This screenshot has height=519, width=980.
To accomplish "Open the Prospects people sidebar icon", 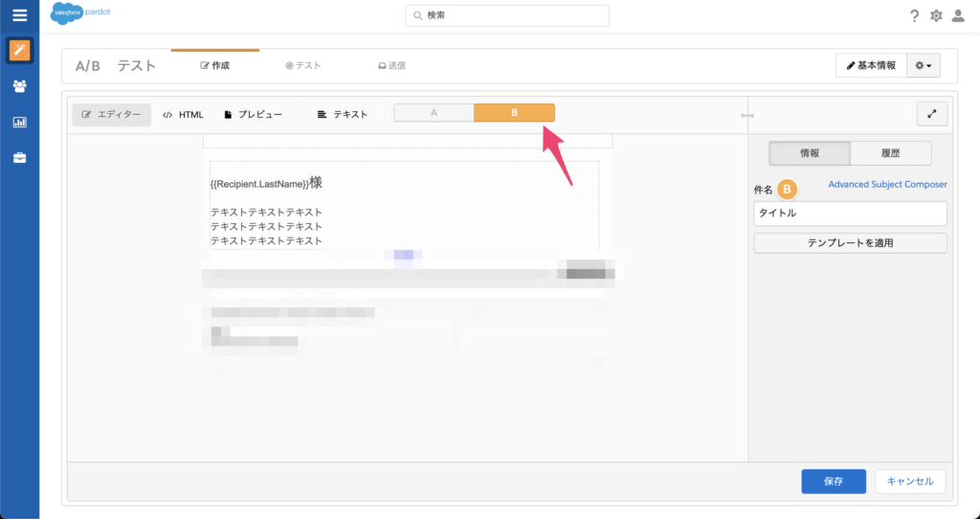I will pos(19,86).
